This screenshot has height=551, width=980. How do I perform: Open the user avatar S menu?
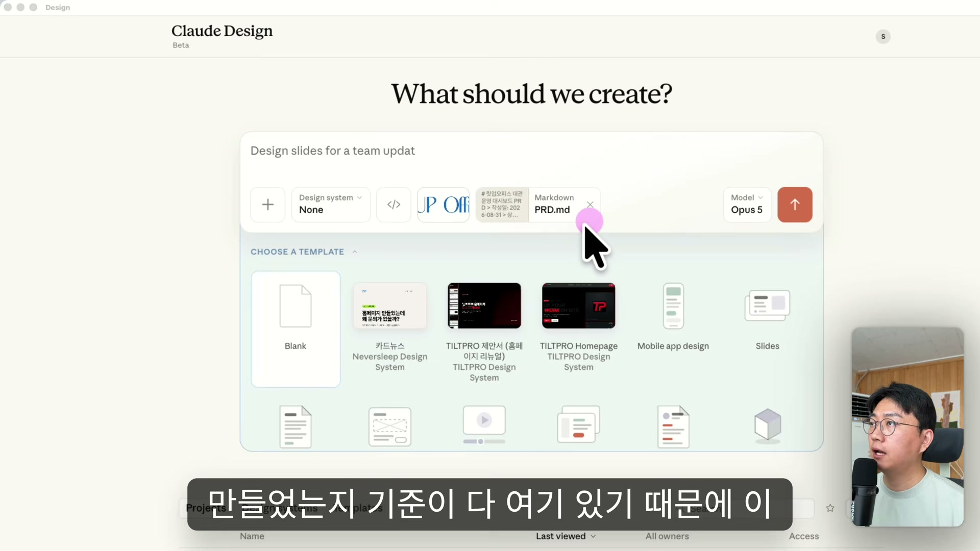pos(883,37)
